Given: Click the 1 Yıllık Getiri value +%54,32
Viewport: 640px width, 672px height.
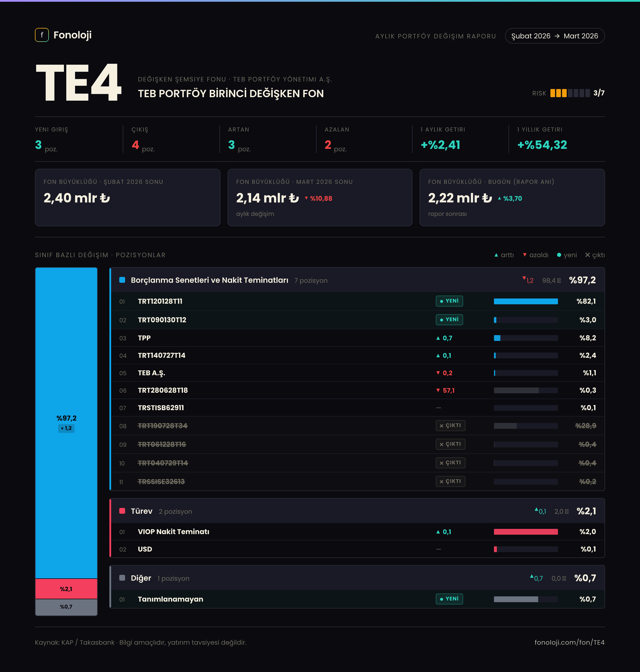Looking at the screenshot, I should (542, 145).
